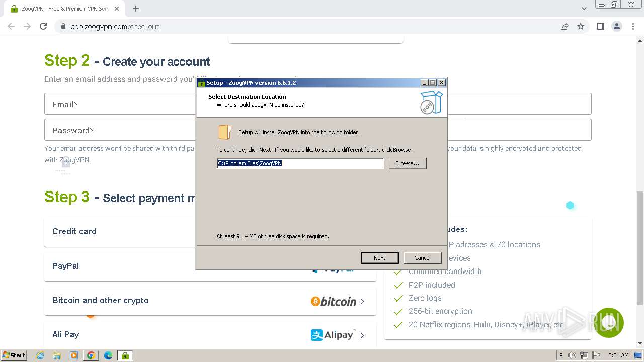The height and width of the screenshot is (362, 644).
Task: Bookmark this page with star icon
Action: [581, 26]
